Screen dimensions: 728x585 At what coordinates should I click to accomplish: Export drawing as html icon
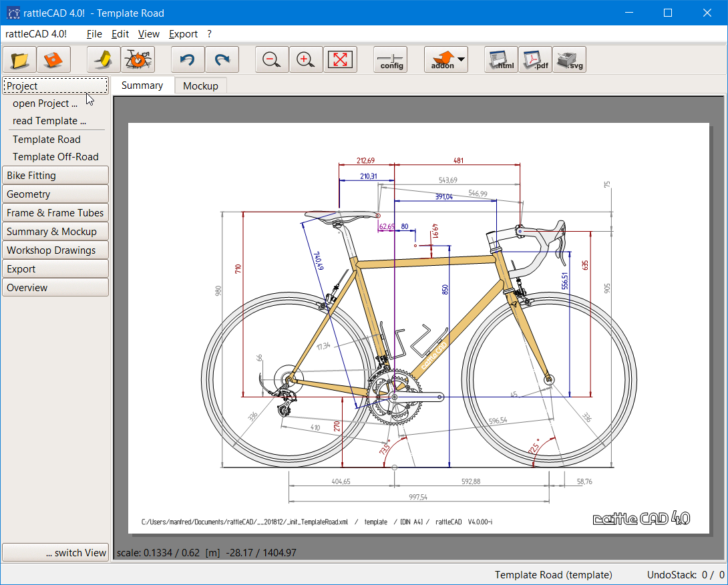point(501,59)
